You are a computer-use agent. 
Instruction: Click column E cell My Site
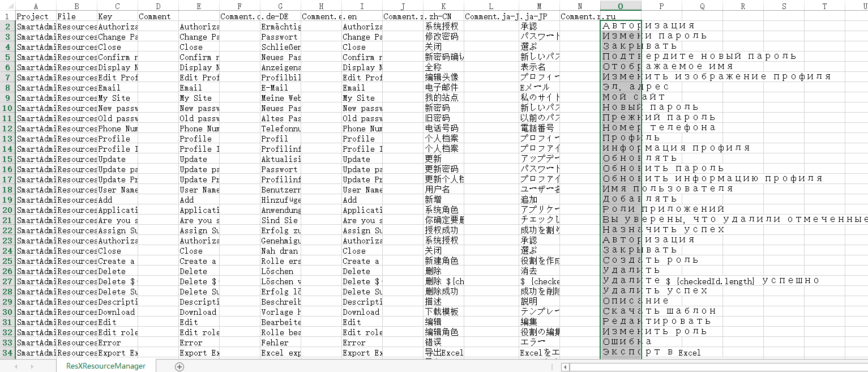point(199,98)
